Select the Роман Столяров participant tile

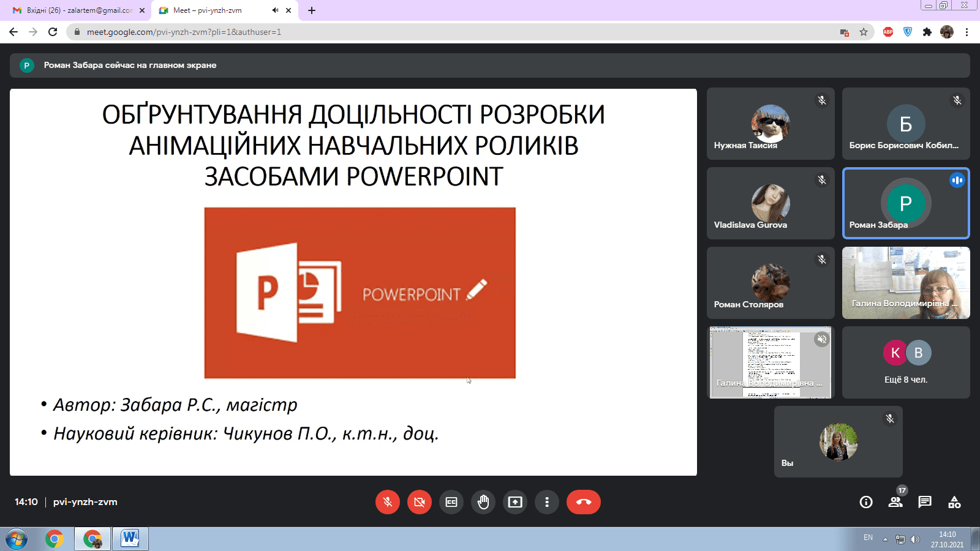click(x=771, y=283)
